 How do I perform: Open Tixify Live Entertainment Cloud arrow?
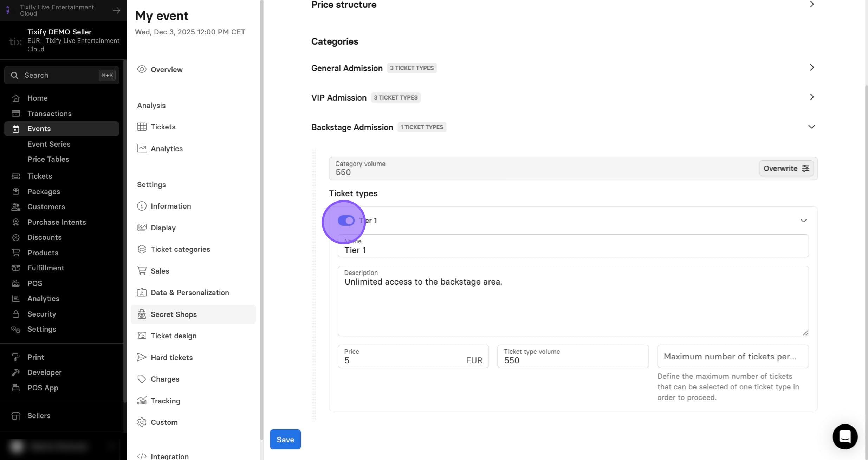pyautogui.click(x=116, y=11)
